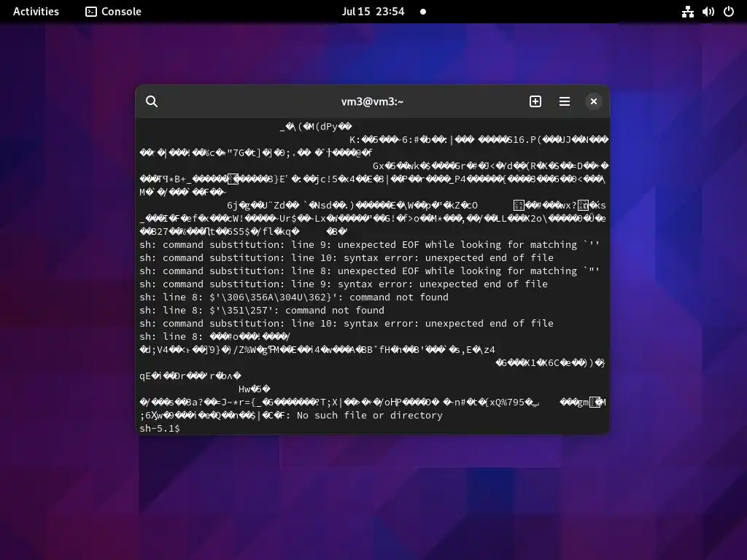Open the clock showing Jul 15 23:54

click(373, 12)
